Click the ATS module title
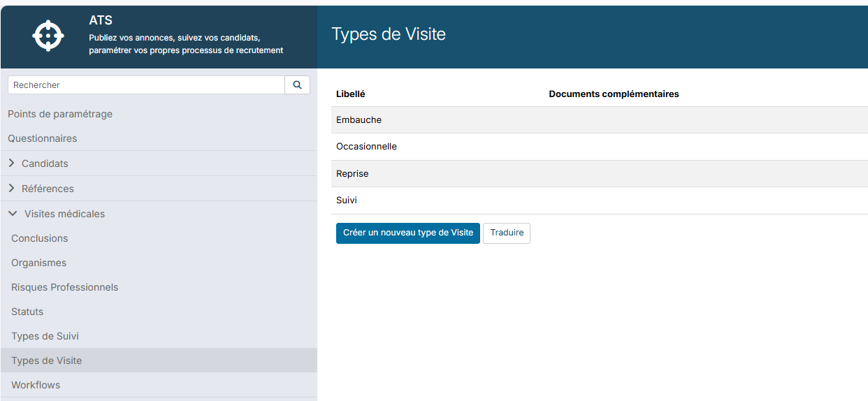Image resolution: width=868 pixels, height=401 pixels. click(101, 20)
